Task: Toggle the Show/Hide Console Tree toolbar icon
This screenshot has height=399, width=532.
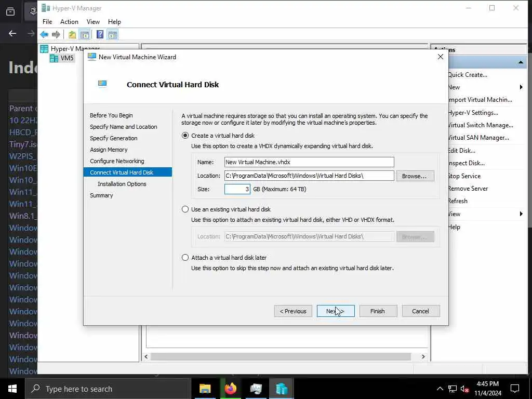Action: pos(85,34)
